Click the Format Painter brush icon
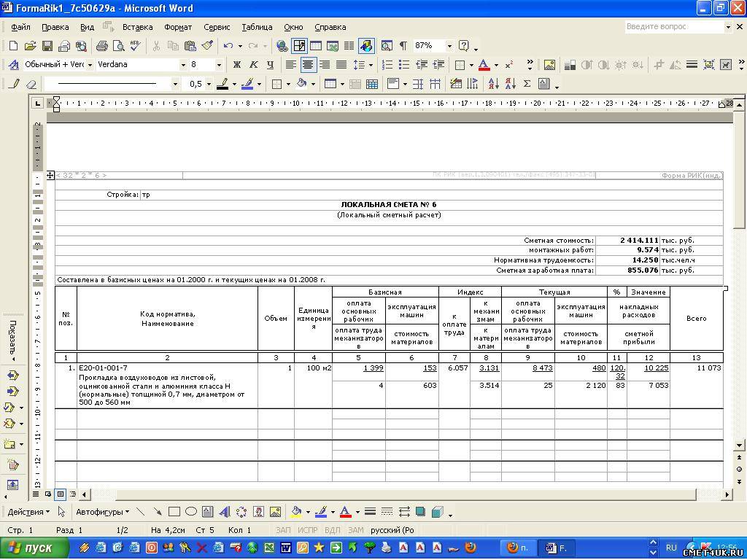 click(x=206, y=46)
